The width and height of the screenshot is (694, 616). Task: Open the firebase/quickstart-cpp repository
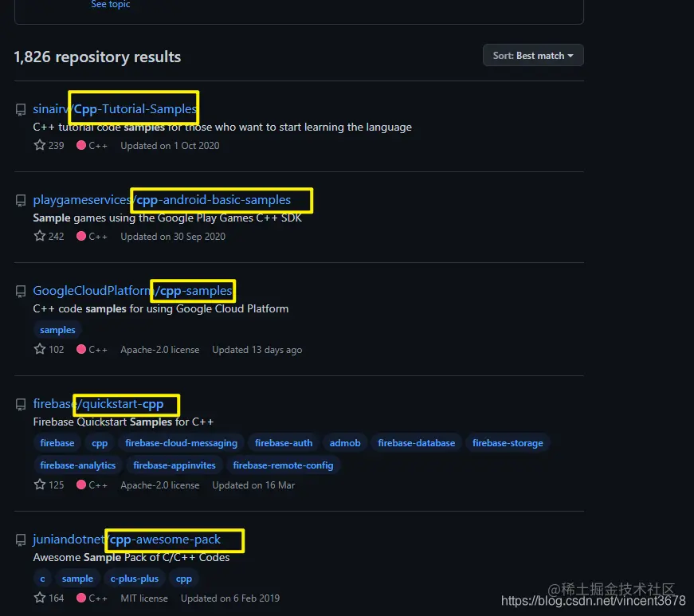coord(98,404)
